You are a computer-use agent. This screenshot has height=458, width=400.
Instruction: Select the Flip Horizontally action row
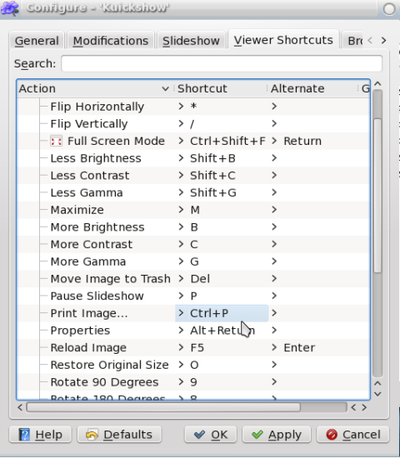(x=97, y=107)
